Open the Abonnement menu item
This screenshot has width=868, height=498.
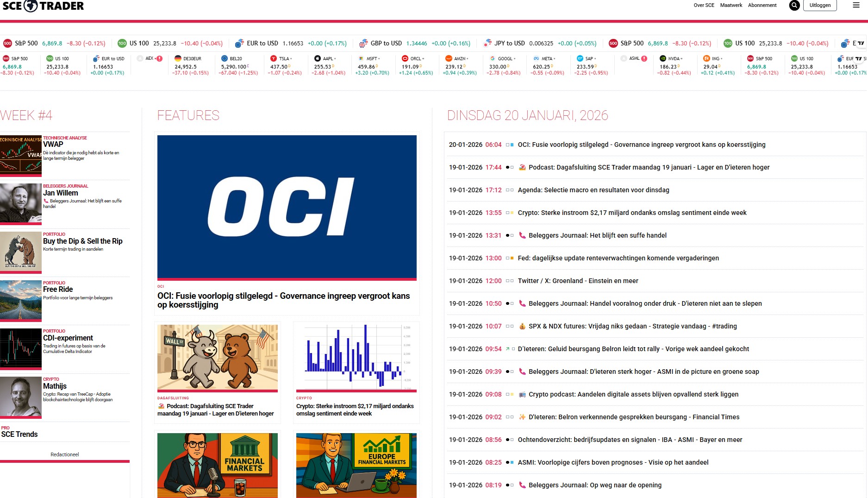click(762, 5)
